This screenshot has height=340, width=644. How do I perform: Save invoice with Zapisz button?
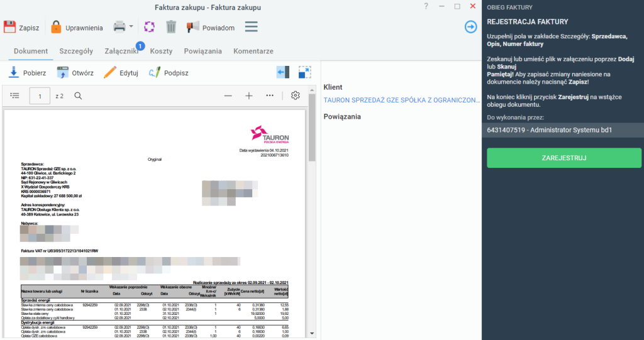pyautogui.click(x=21, y=28)
